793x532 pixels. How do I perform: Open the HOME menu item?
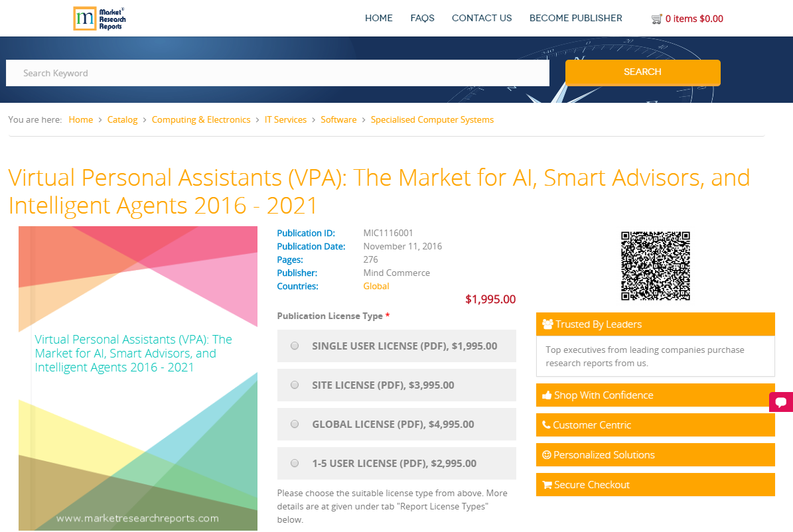coord(379,18)
